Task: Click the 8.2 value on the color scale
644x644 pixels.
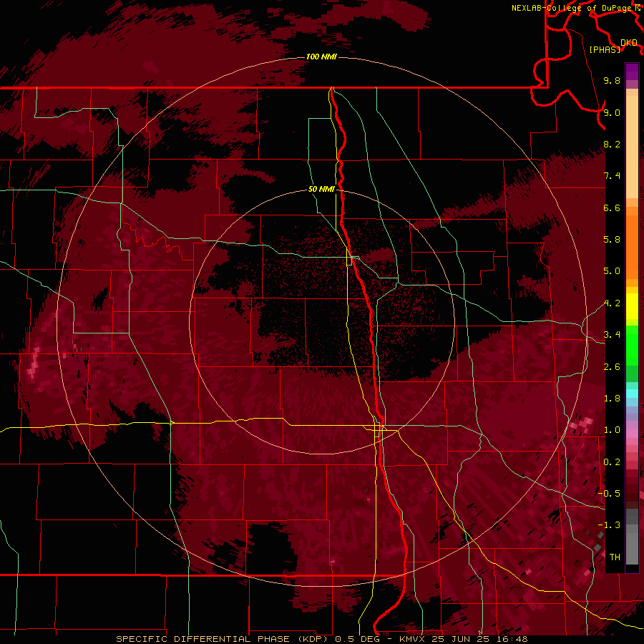Action: click(612, 144)
